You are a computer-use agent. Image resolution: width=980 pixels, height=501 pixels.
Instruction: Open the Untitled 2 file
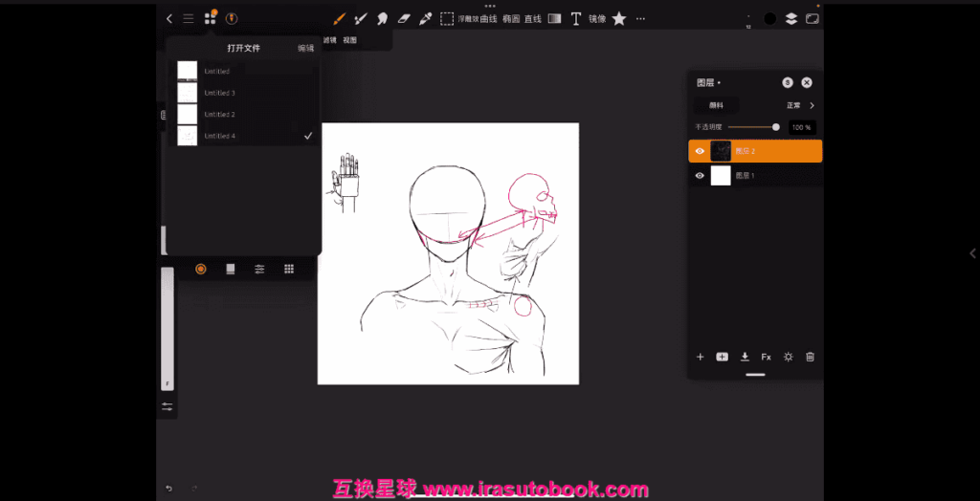[219, 115]
